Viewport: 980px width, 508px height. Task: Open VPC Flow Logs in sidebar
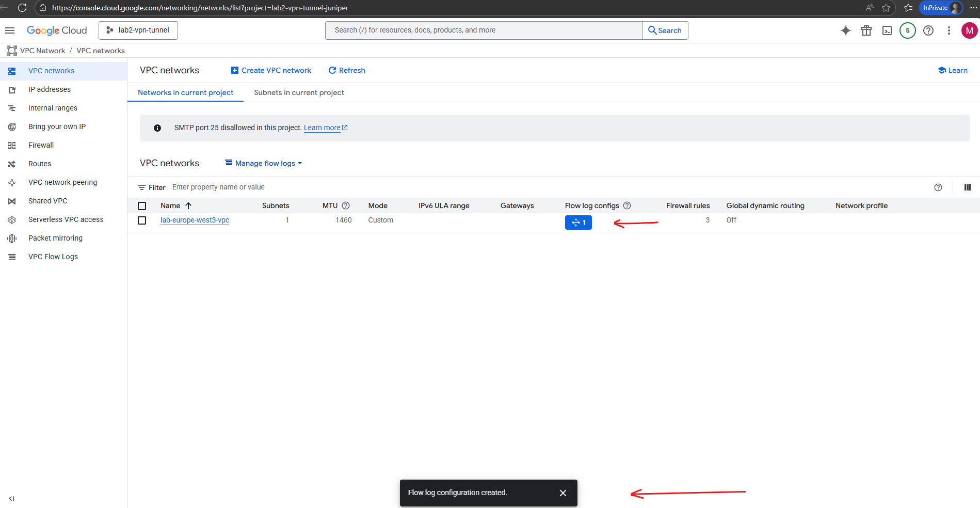point(53,257)
